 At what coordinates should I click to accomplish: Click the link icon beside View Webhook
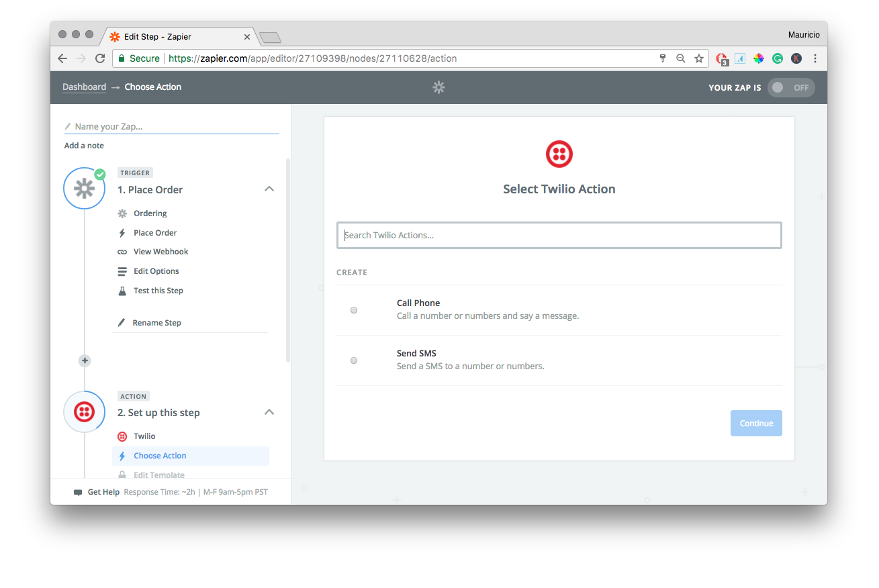click(122, 252)
